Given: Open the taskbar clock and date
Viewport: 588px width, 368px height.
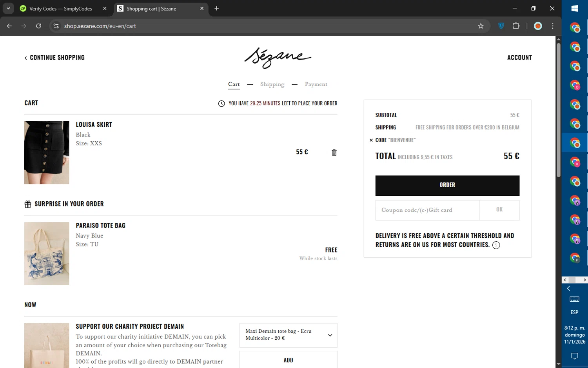Looking at the screenshot, I should pyautogui.click(x=575, y=335).
